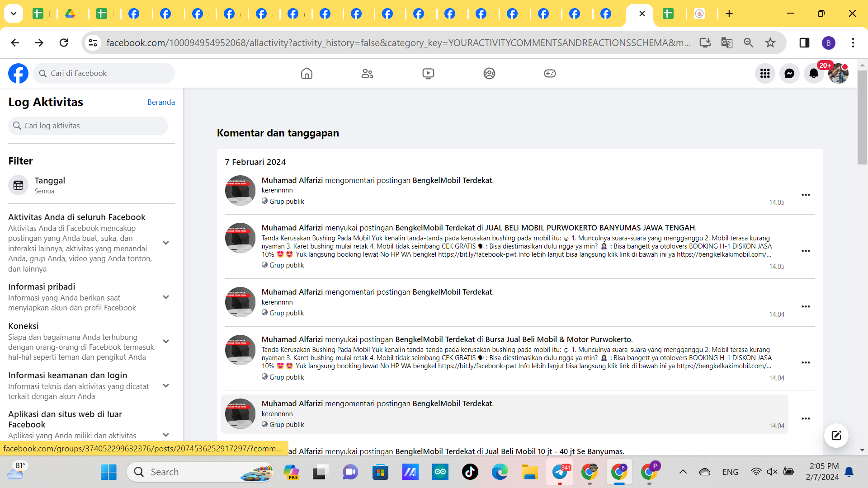This screenshot has width=868, height=488.
Task: Open TikTok from the taskbar
Action: pos(470,472)
